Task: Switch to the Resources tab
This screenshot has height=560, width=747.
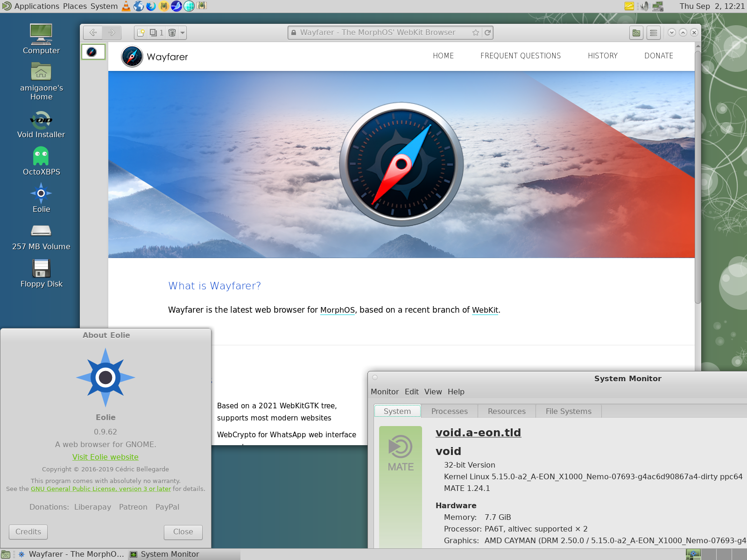Action: coord(507,411)
